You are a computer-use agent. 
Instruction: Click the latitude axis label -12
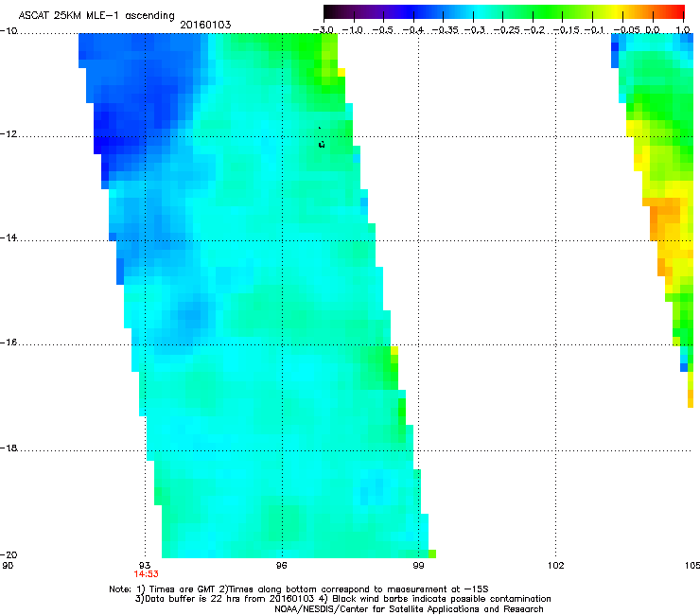[9, 134]
